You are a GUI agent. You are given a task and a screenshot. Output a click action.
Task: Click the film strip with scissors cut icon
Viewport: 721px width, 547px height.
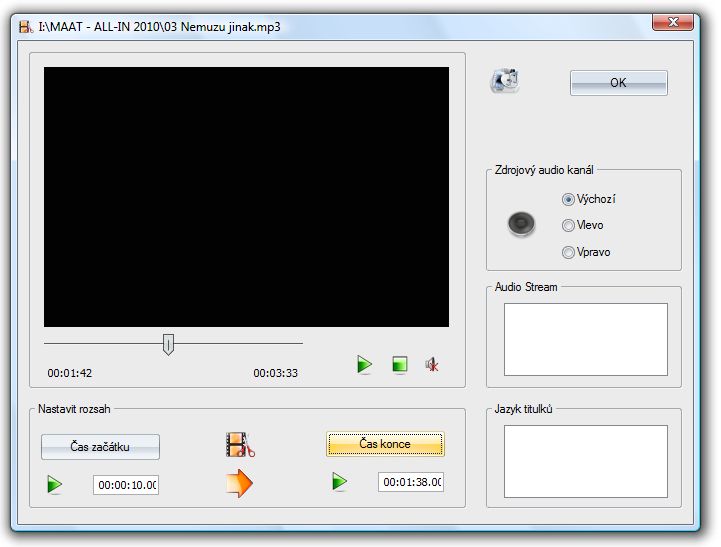pos(240,444)
